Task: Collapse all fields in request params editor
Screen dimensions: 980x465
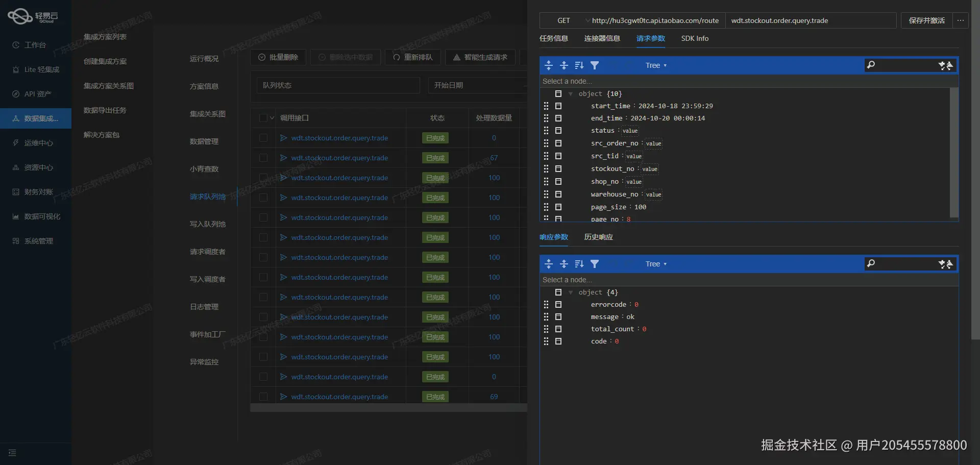Action: coord(564,65)
